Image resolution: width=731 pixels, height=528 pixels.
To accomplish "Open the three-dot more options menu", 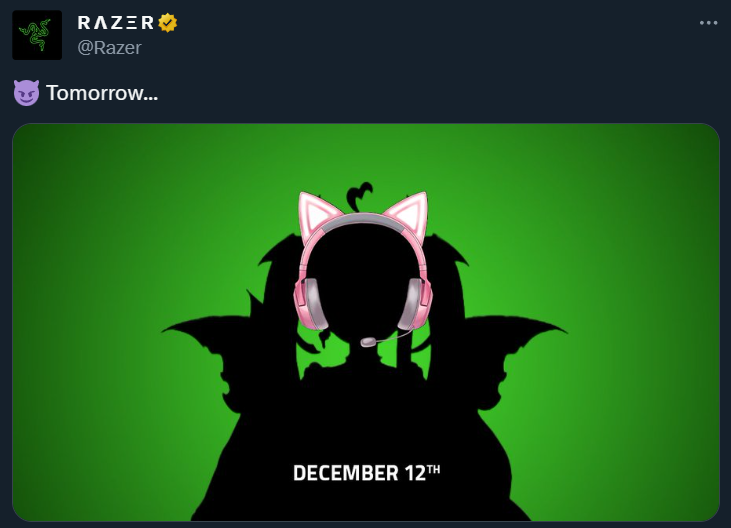I will click(x=708, y=23).
